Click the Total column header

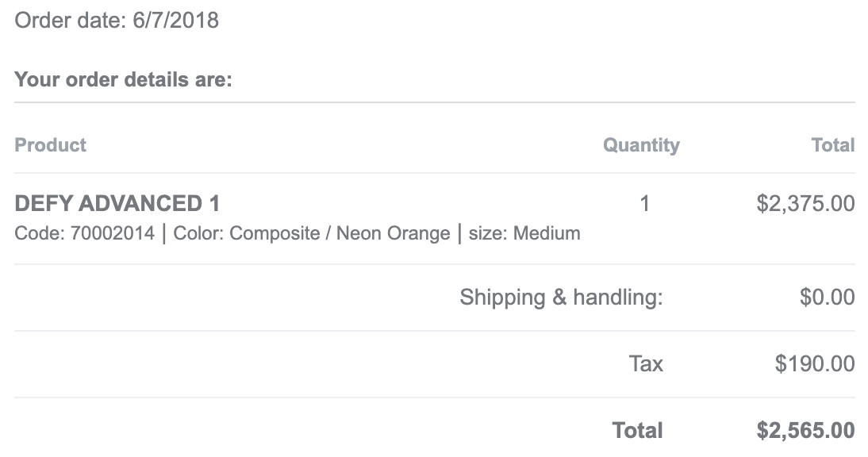pyautogui.click(x=833, y=145)
